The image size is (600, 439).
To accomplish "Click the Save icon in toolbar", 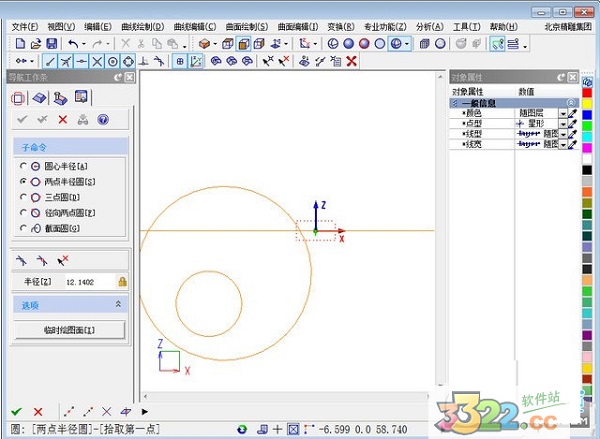I will point(51,44).
